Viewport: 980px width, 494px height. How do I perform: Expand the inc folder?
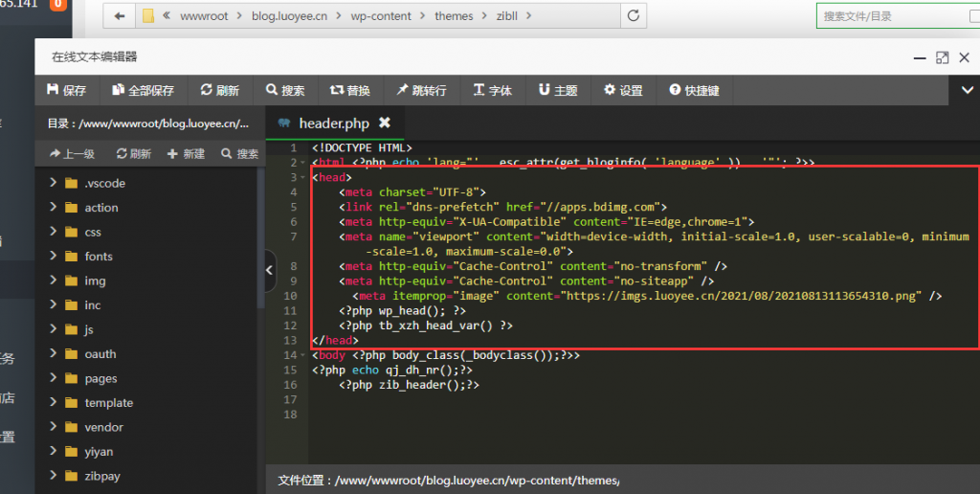pyautogui.click(x=54, y=304)
